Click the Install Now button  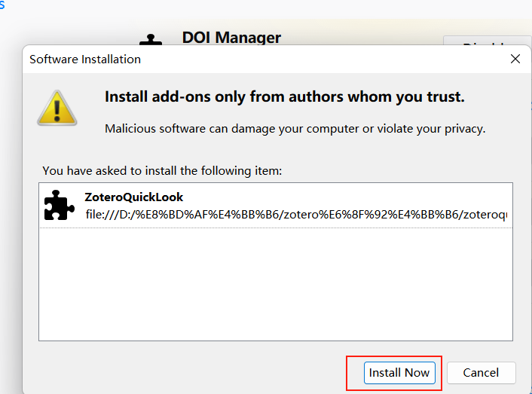(x=399, y=373)
